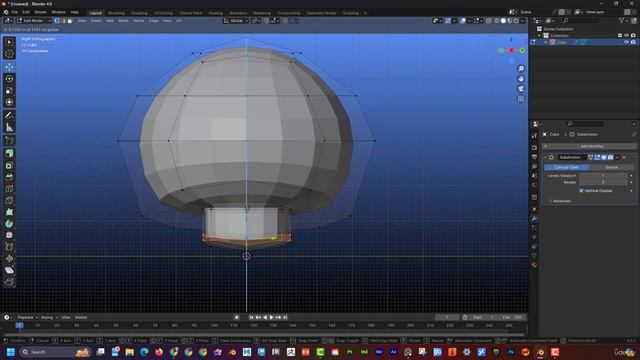Open the Mesh menu in viewport header
Image resolution: width=640 pixels, height=360 pixels.
(x=123, y=20)
